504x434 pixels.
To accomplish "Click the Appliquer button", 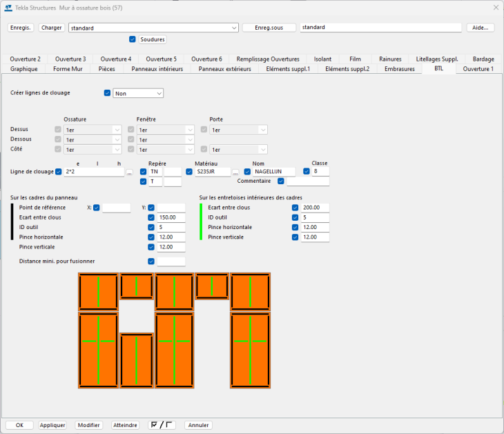I will pyautogui.click(x=52, y=425).
